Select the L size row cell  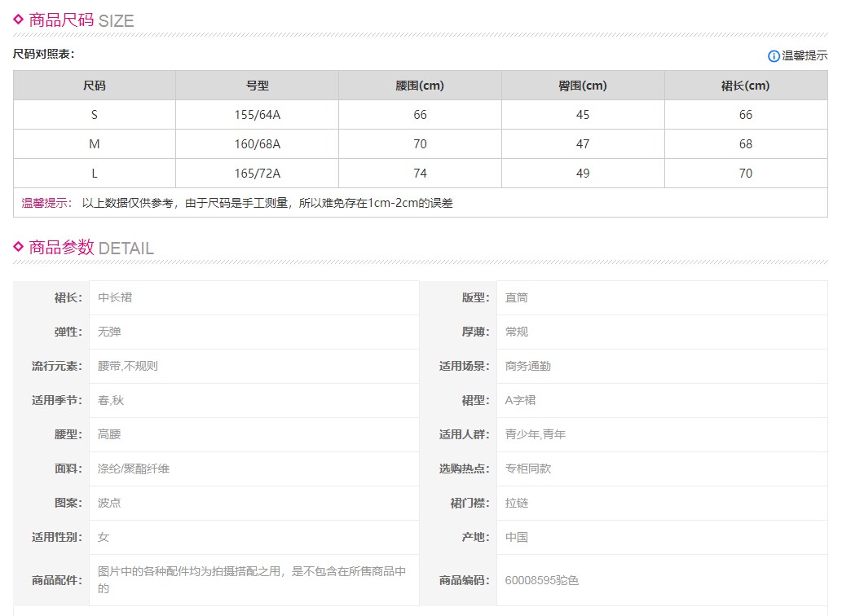(95, 174)
